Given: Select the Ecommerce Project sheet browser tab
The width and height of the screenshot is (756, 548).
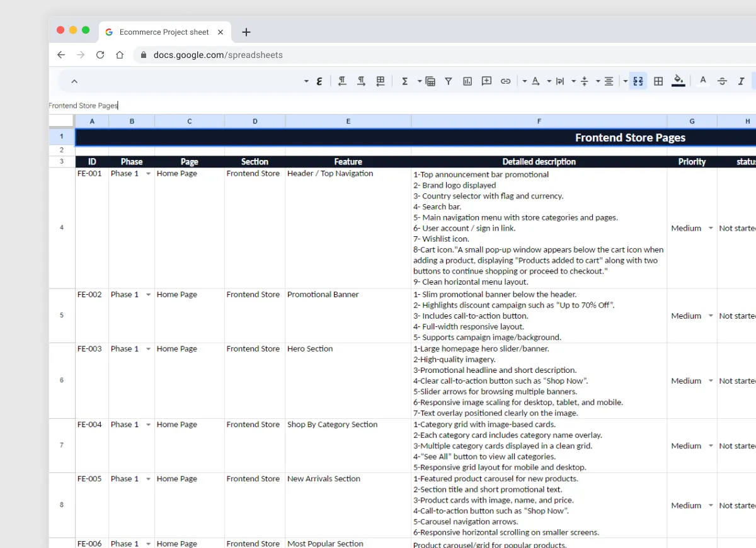Looking at the screenshot, I should coord(165,32).
